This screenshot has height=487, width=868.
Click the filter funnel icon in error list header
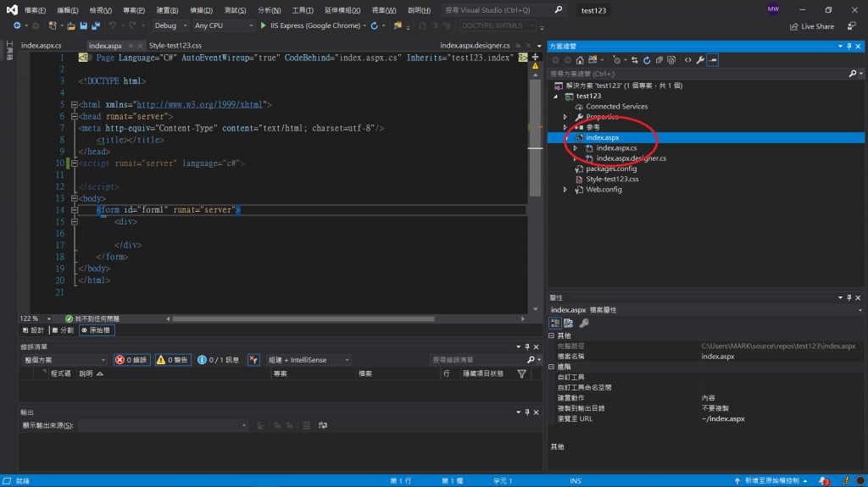521,374
